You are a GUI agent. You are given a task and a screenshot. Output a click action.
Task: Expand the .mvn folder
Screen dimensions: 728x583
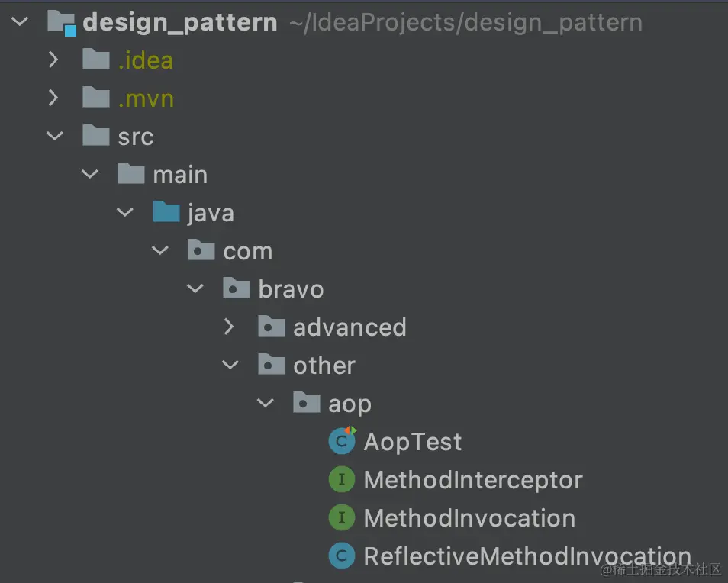tap(53, 98)
